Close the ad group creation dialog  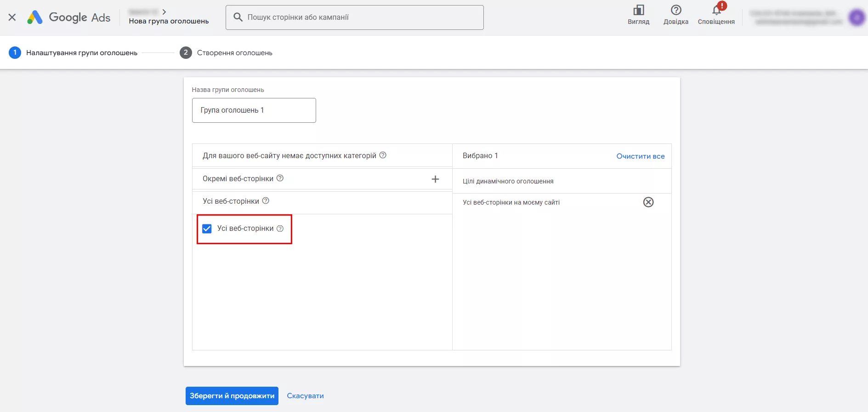tap(12, 17)
